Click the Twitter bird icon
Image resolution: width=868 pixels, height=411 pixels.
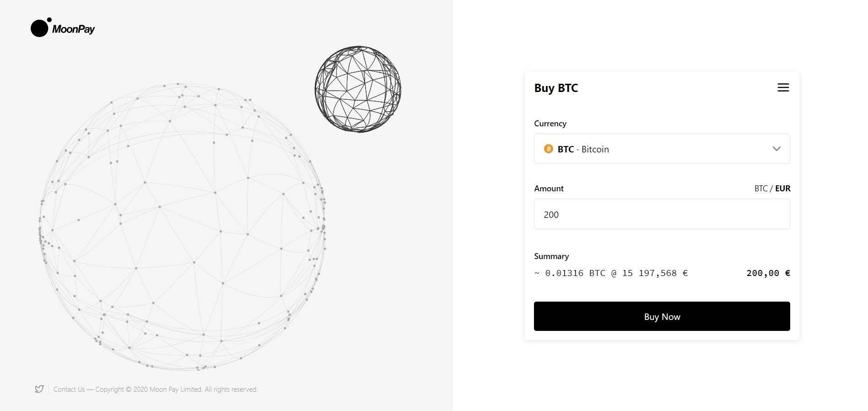[x=39, y=389]
